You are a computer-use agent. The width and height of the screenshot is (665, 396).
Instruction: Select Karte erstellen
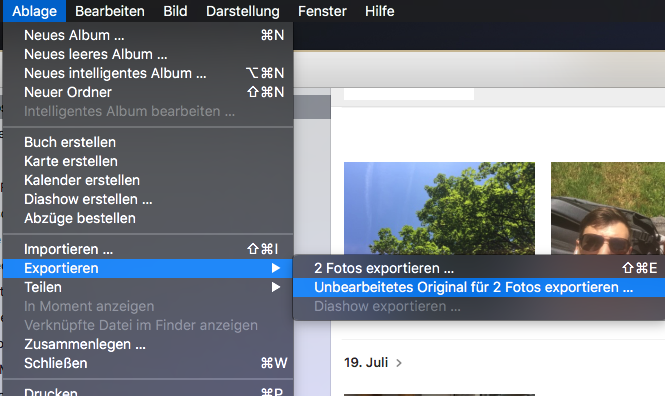click(x=148, y=162)
